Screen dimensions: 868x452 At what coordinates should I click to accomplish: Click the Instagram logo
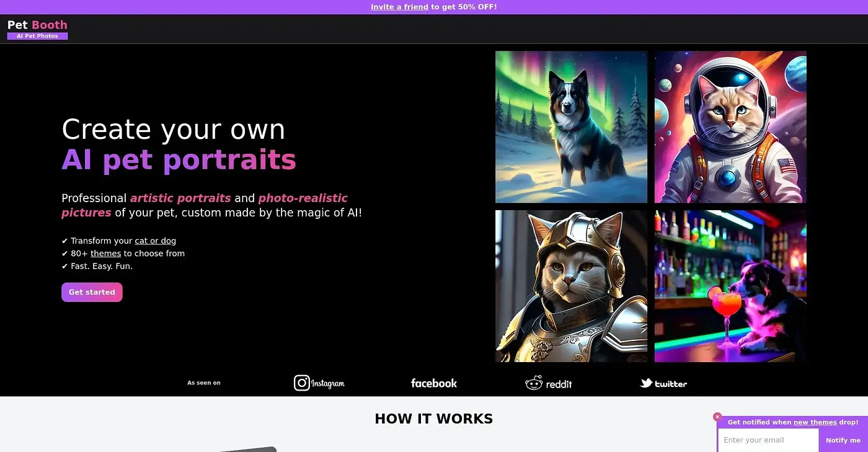[x=319, y=383]
